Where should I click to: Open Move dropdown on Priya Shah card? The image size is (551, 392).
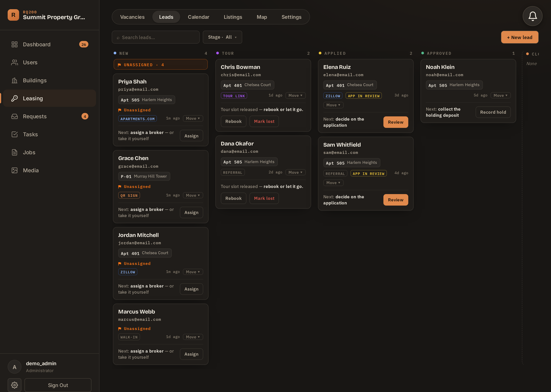click(193, 118)
